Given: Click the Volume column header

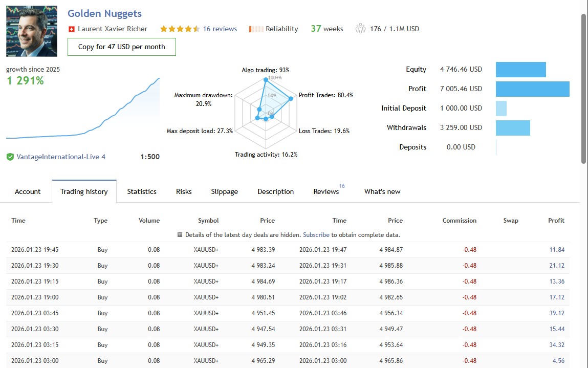Looking at the screenshot, I should tap(149, 221).
